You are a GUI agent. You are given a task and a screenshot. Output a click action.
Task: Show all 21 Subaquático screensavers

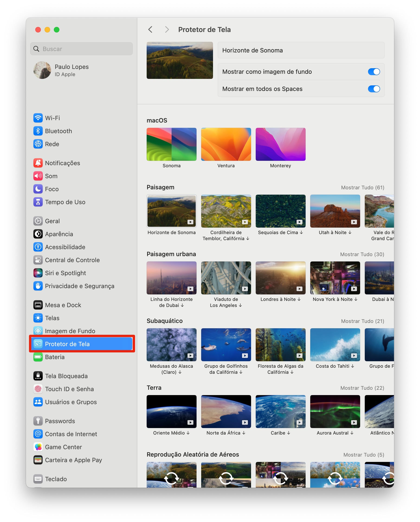point(362,321)
